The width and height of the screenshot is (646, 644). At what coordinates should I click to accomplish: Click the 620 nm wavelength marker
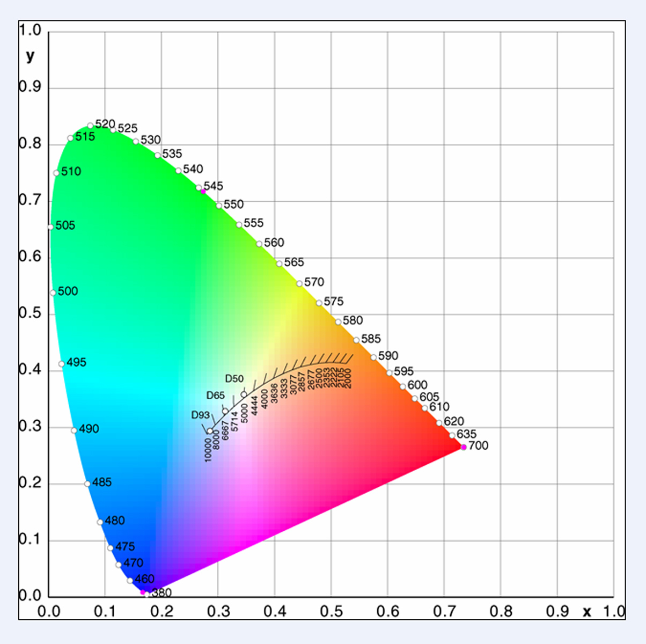pos(439,423)
